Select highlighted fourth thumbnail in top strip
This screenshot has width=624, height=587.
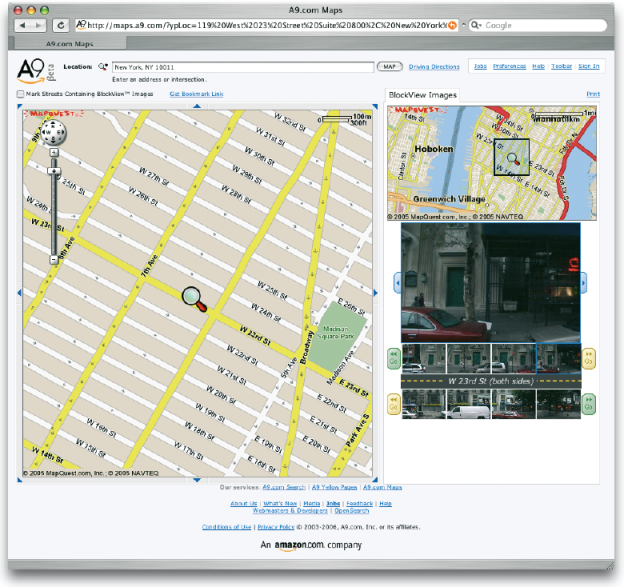click(559, 359)
